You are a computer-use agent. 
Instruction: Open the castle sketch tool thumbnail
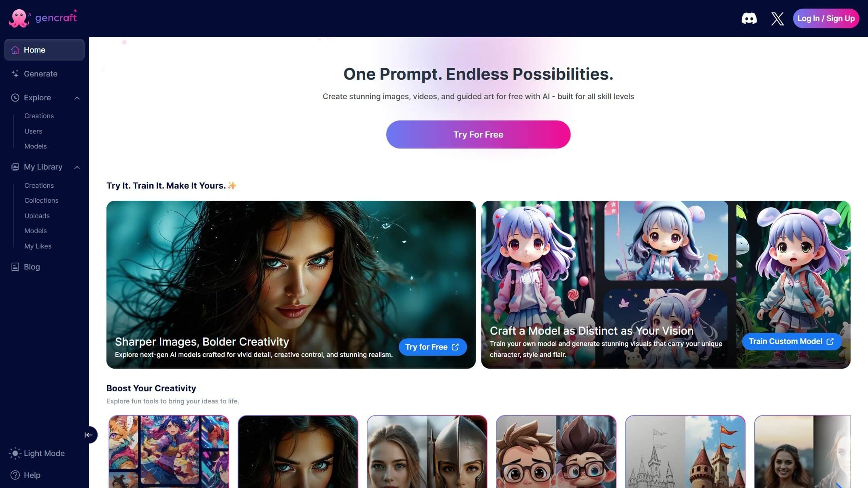(x=685, y=452)
